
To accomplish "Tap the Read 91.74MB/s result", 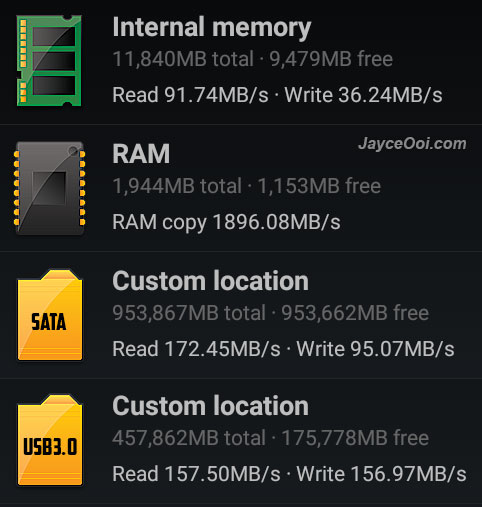I will (190, 95).
